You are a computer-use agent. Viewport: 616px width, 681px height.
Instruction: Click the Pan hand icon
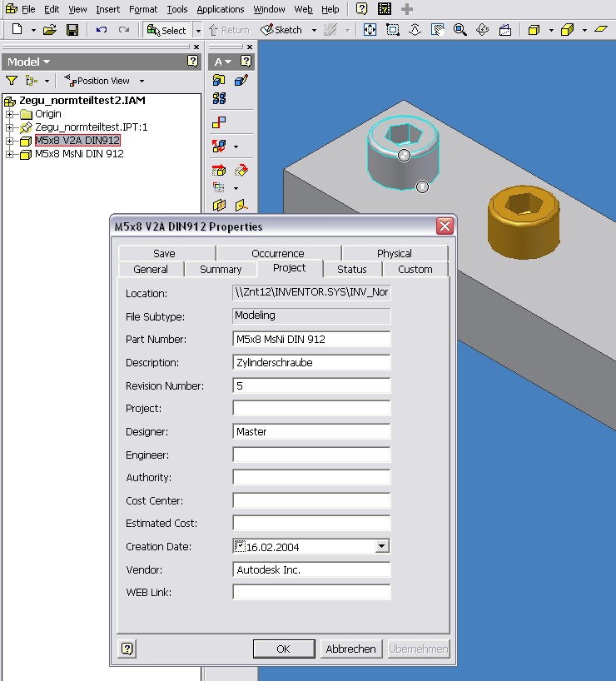[438, 29]
